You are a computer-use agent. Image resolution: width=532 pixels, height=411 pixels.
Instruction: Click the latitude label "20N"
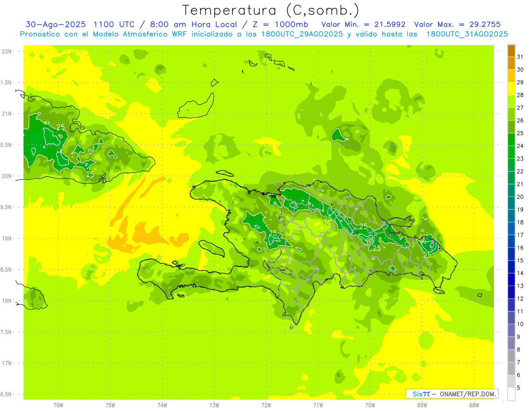(6, 176)
